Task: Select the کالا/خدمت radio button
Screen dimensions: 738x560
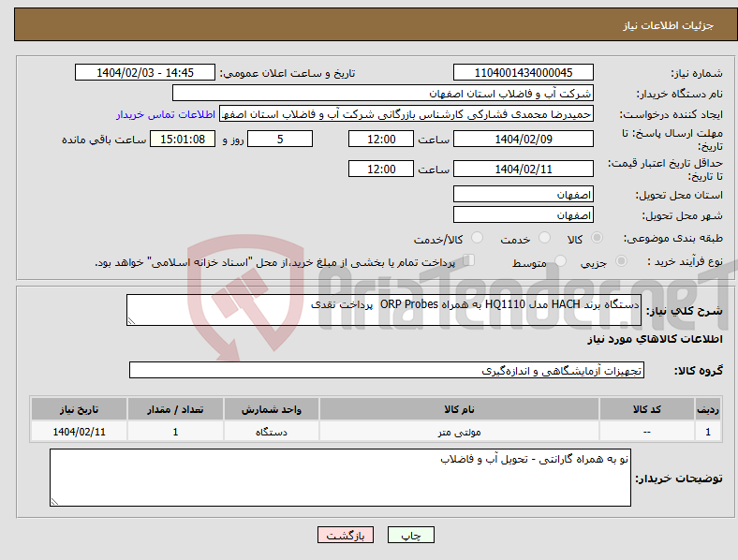Action: point(477,238)
